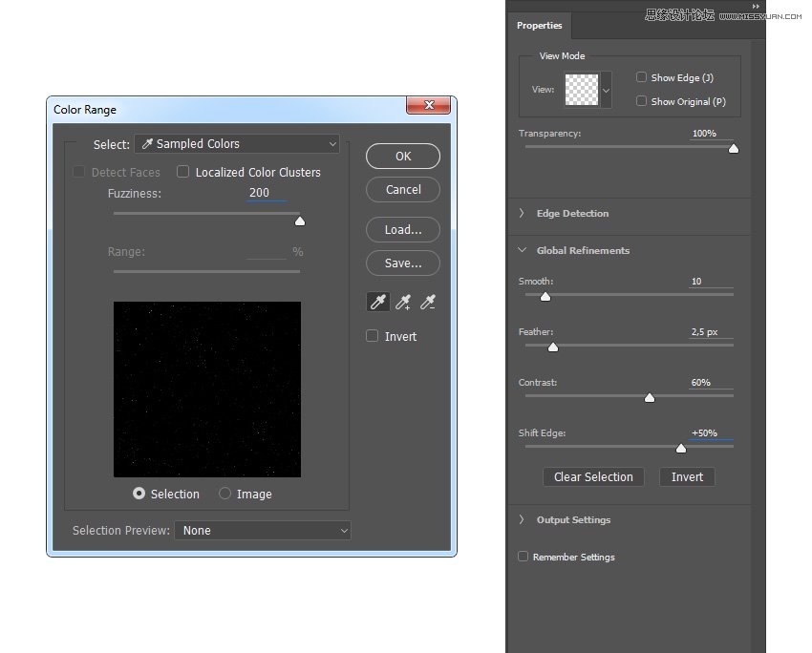Image resolution: width=812 pixels, height=653 pixels.
Task: Check the Invert checkbox in Color Range
Action: [x=372, y=336]
